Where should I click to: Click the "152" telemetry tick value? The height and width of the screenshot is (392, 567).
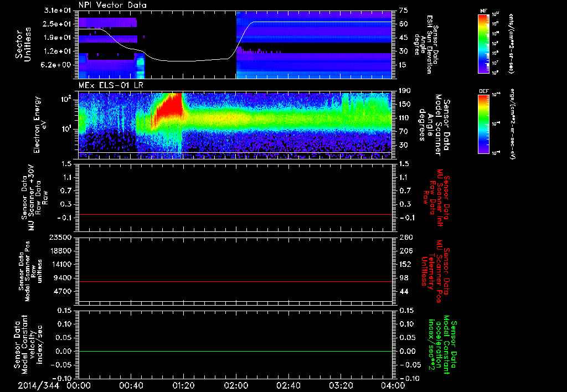tap(405, 264)
